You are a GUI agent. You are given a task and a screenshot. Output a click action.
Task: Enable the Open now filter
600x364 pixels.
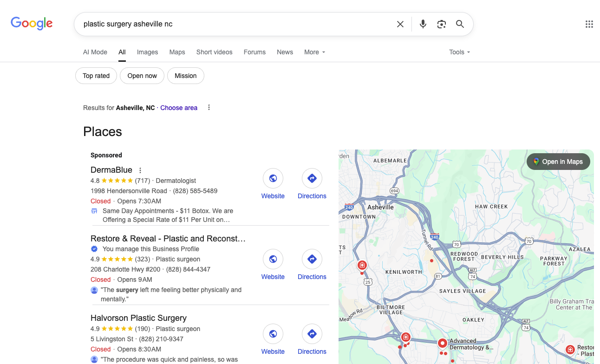pos(142,76)
